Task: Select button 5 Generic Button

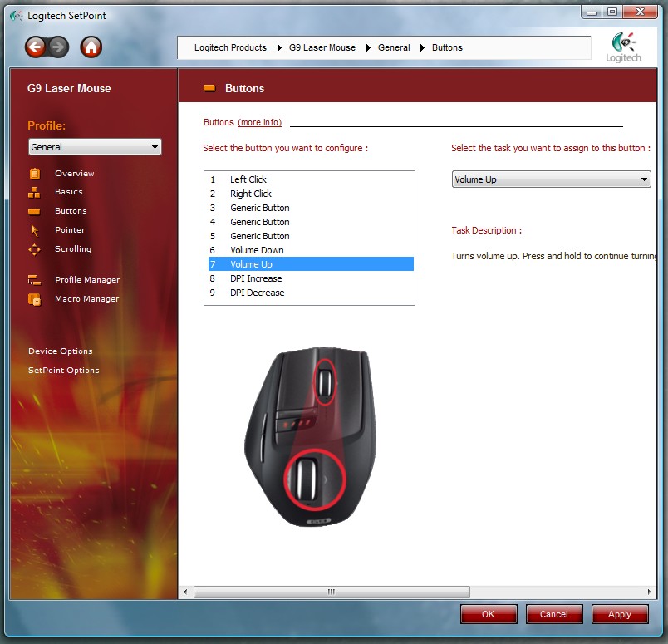Action: pos(311,236)
